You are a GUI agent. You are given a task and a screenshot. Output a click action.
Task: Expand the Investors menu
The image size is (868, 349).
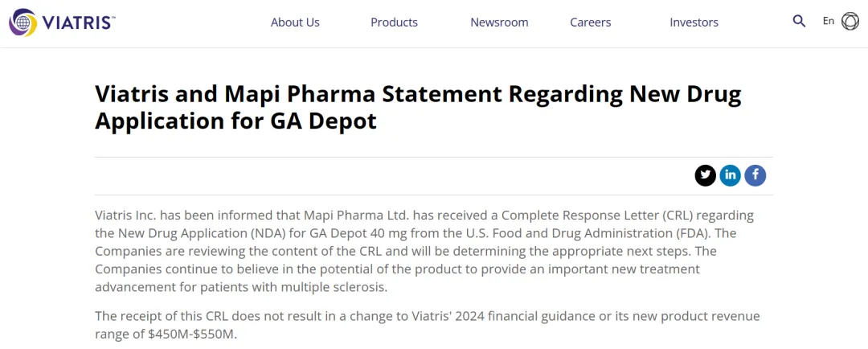(x=694, y=23)
